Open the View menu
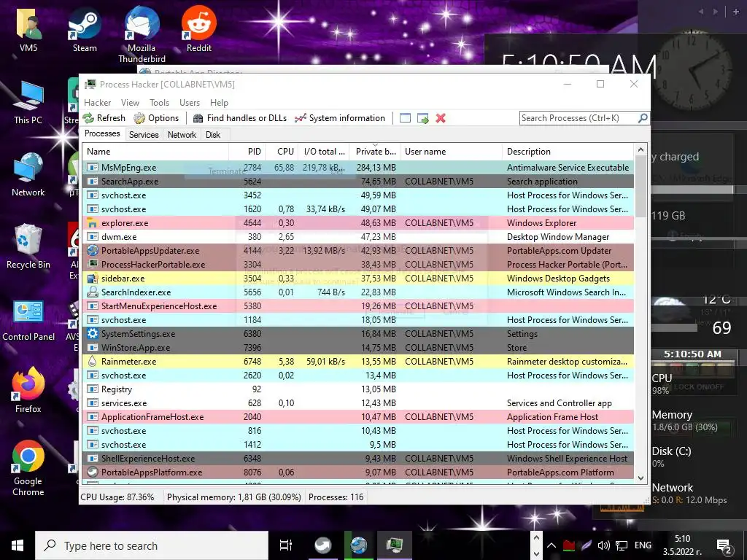 (x=130, y=103)
